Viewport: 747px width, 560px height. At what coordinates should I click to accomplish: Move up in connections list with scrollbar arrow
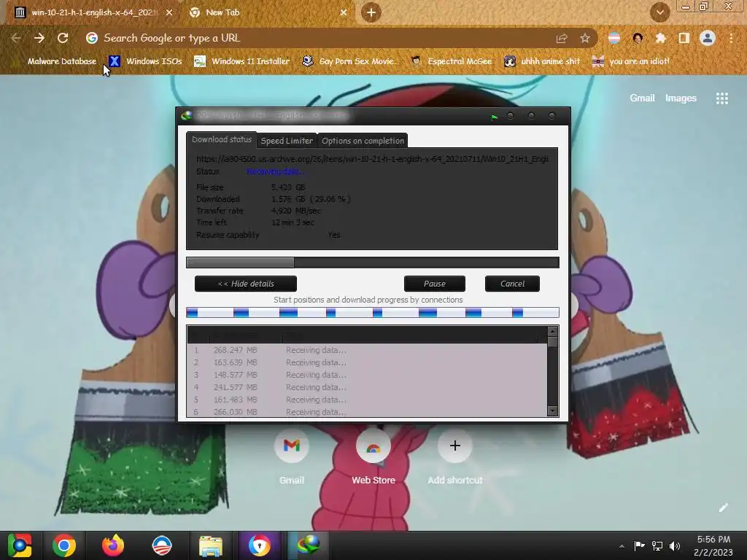(553, 332)
